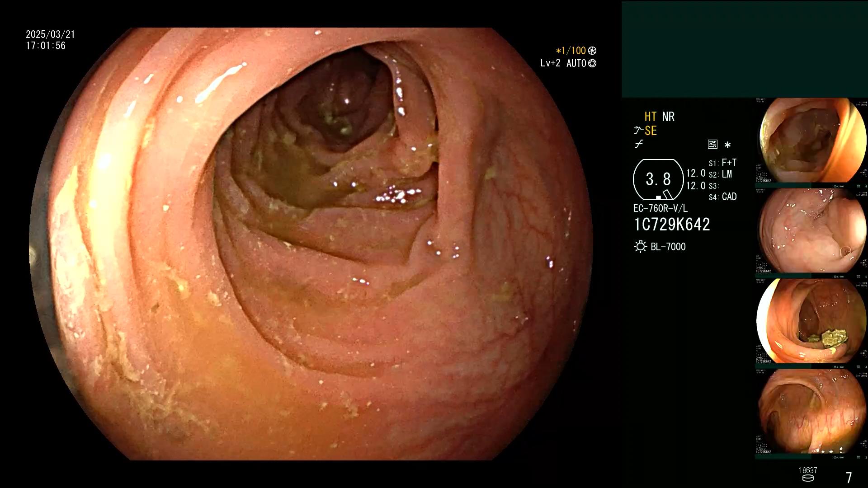The height and width of the screenshot is (488, 868).
Task: Click the S2: LM switch assignment
Action: tap(720, 174)
